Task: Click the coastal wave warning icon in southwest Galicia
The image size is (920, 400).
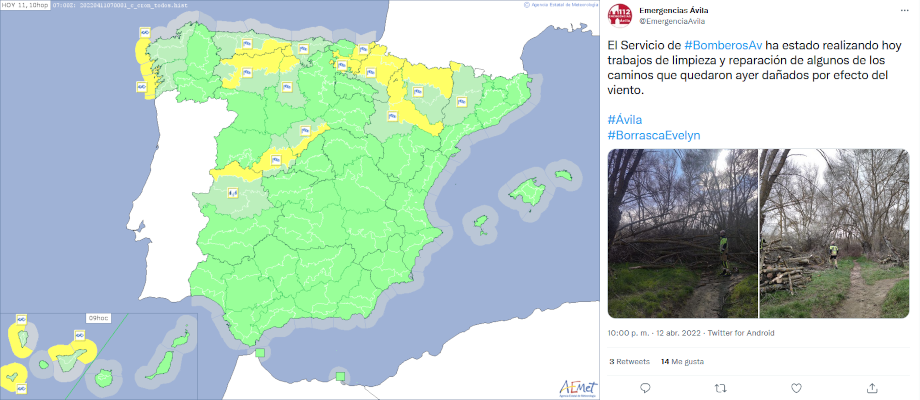Action: pos(141,86)
